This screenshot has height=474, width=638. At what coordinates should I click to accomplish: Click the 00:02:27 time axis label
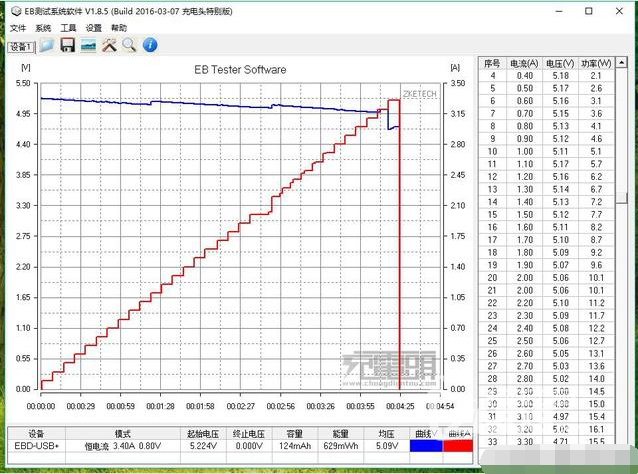(x=240, y=406)
